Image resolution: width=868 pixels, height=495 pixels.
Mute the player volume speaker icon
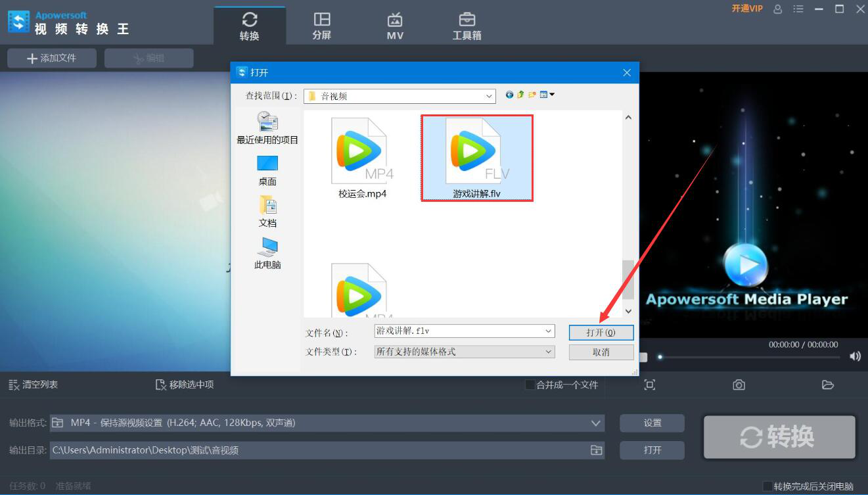[x=855, y=356]
